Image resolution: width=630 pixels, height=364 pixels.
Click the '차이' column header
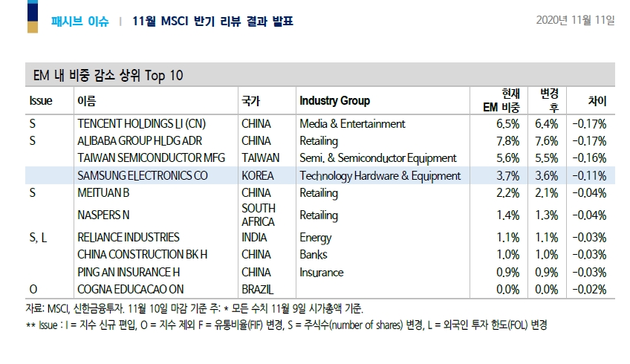tap(597, 100)
